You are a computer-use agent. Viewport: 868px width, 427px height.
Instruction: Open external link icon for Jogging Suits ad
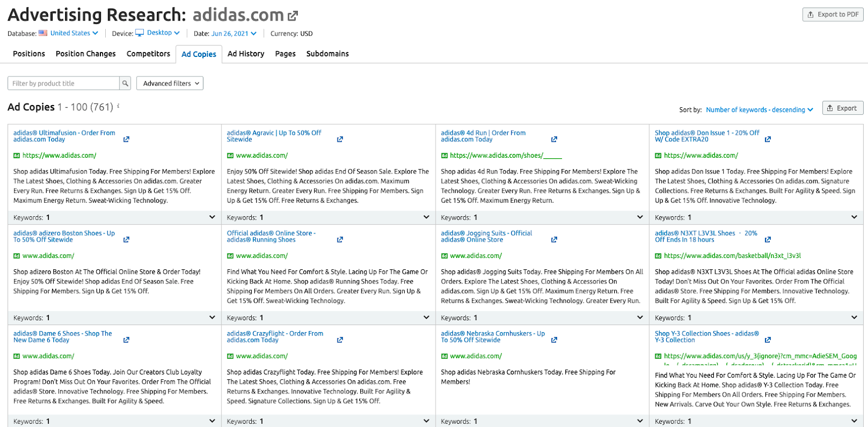click(x=554, y=240)
